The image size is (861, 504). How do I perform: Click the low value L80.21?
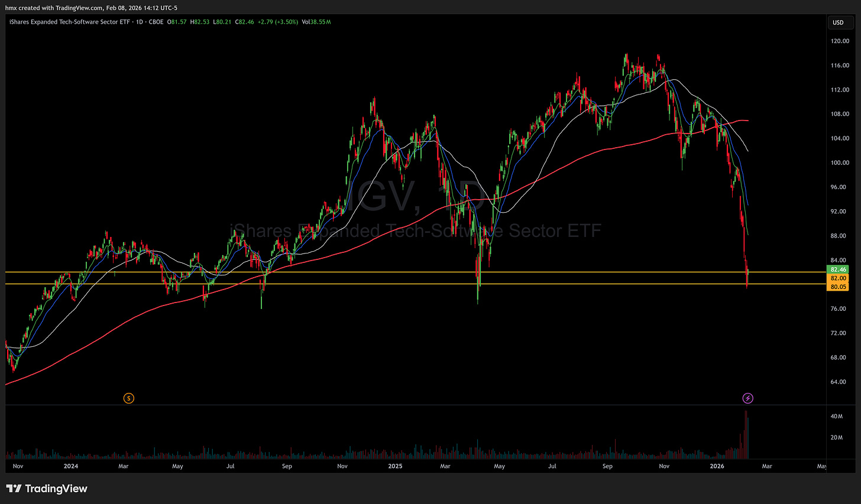(222, 22)
